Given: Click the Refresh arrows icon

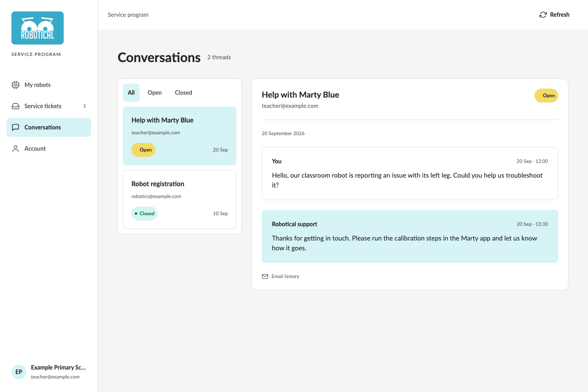Looking at the screenshot, I should coord(543,15).
